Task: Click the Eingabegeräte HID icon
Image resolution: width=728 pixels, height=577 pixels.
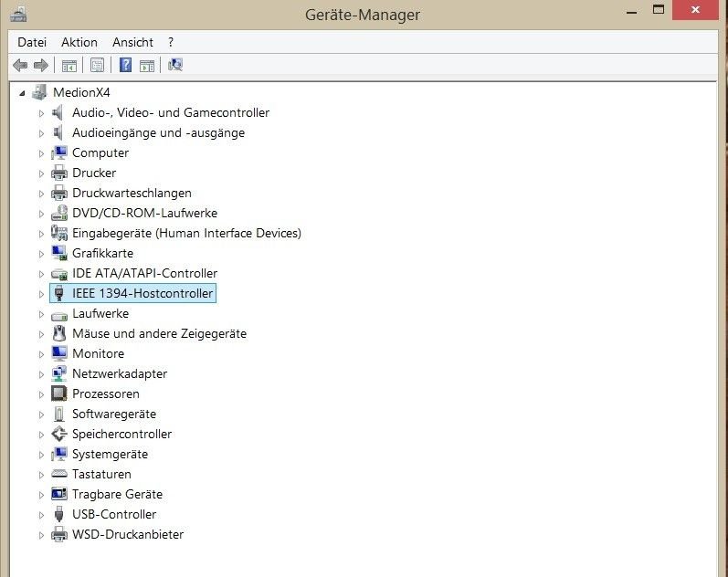Action: coord(59,233)
